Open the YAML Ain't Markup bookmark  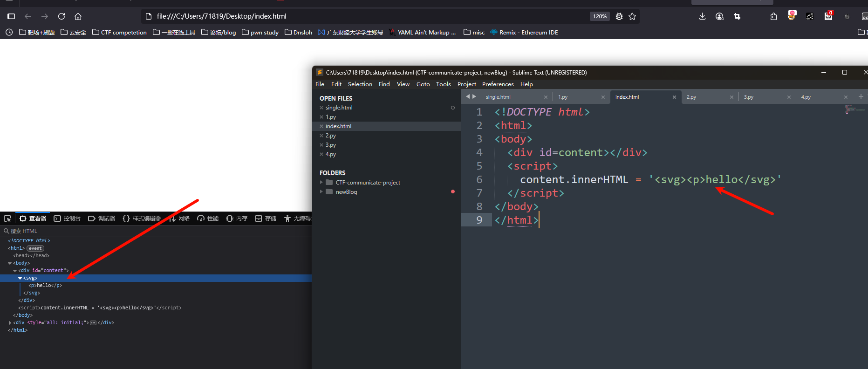(422, 32)
